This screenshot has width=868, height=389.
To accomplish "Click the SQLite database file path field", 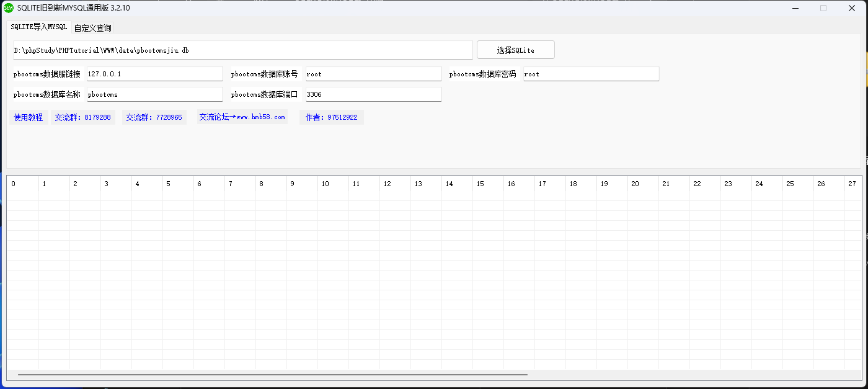I will pyautogui.click(x=242, y=50).
